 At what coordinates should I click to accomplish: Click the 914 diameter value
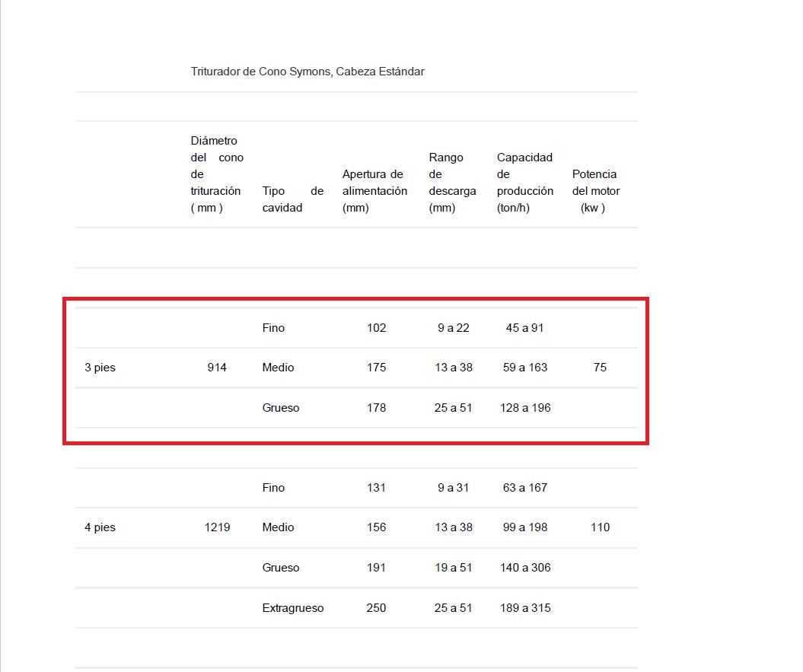tap(217, 368)
